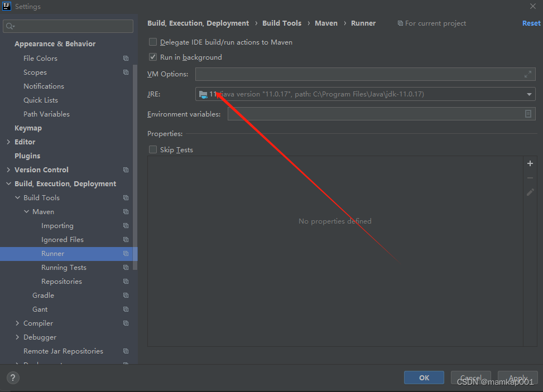Viewport: 543px width, 392px height.
Task: Remove the selected property with minus icon
Action: tap(530, 178)
